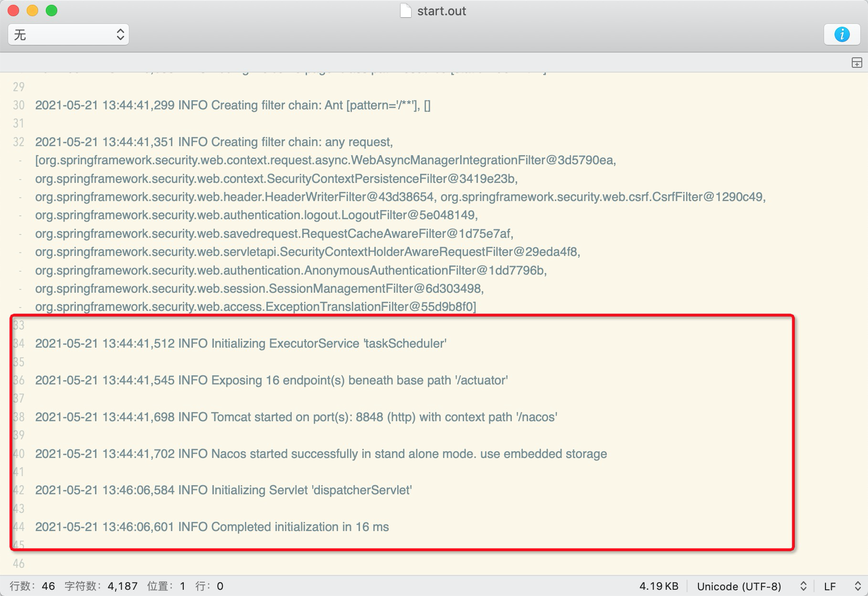Minimize the window with the yellow button
Screen dimensions: 868x596
pos(32,11)
